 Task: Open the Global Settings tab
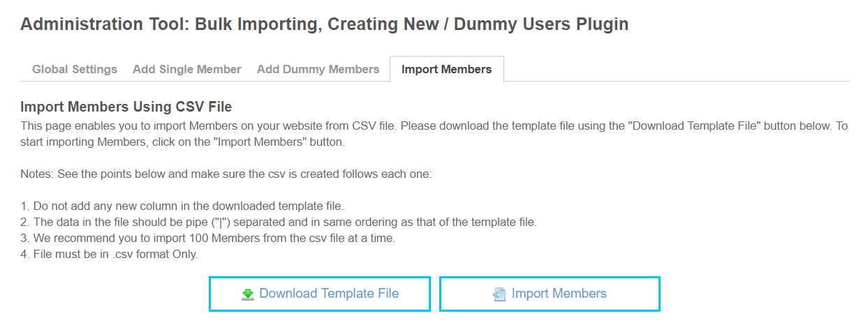pos(75,69)
